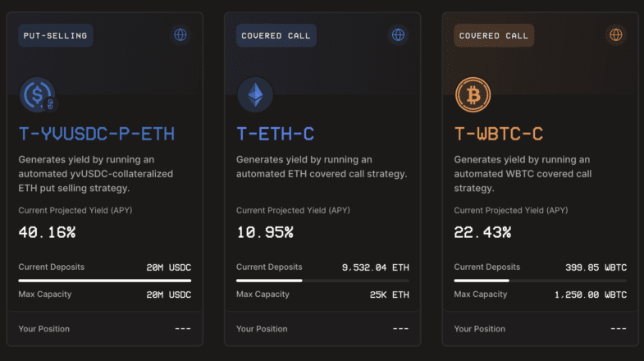Click Your Position row on T-WBTC-C card

(x=540, y=328)
